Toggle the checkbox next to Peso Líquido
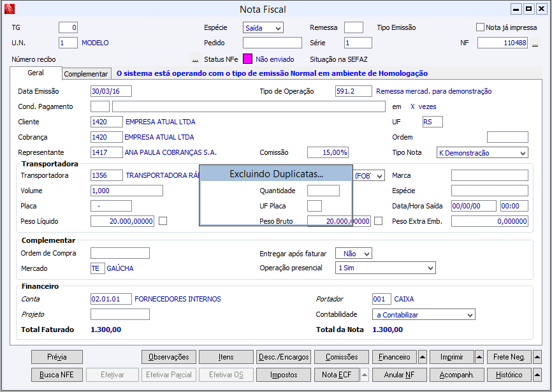 tap(163, 221)
